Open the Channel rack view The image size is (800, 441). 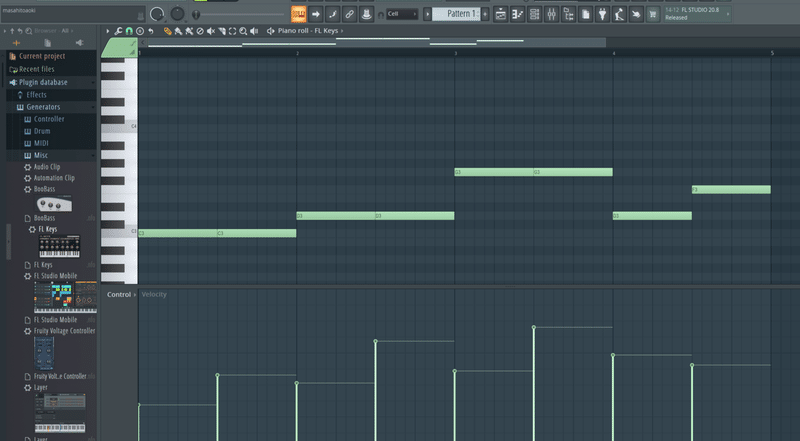point(535,14)
